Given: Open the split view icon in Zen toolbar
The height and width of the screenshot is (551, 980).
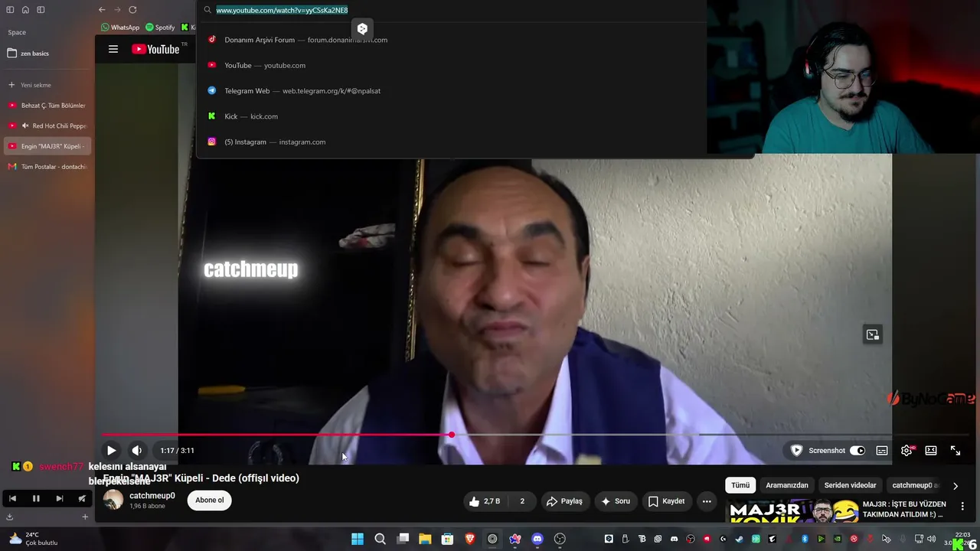Looking at the screenshot, I should click(41, 10).
